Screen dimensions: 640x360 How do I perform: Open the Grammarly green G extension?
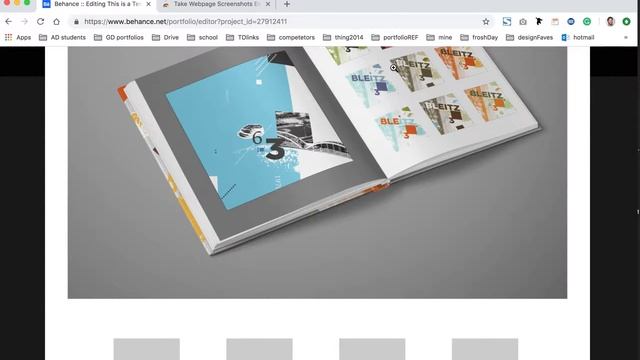pyautogui.click(x=587, y=22)
